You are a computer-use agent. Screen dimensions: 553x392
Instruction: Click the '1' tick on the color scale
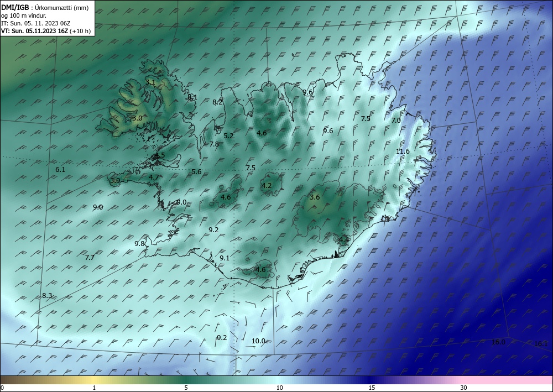click(94, 388)
